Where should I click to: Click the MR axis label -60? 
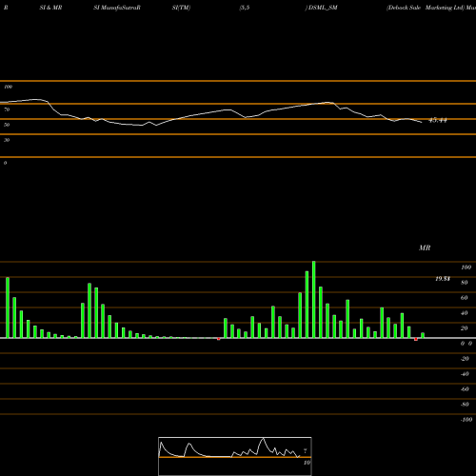[x=465, y=389]
